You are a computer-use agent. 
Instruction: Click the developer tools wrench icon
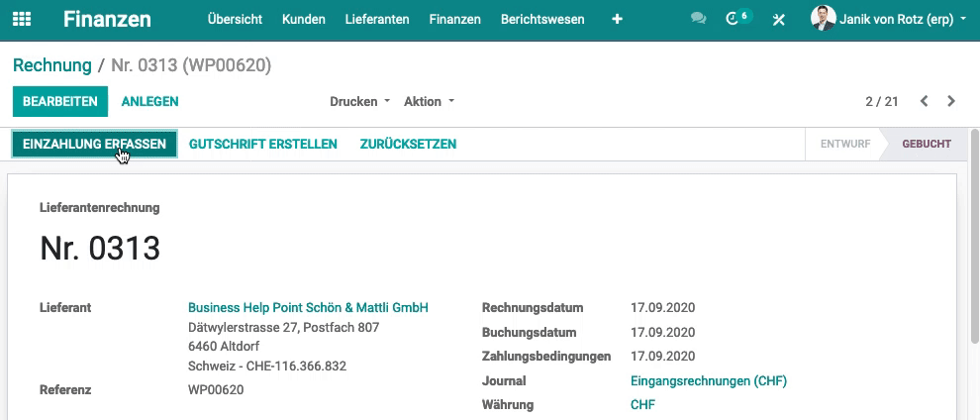pos(779,20)
